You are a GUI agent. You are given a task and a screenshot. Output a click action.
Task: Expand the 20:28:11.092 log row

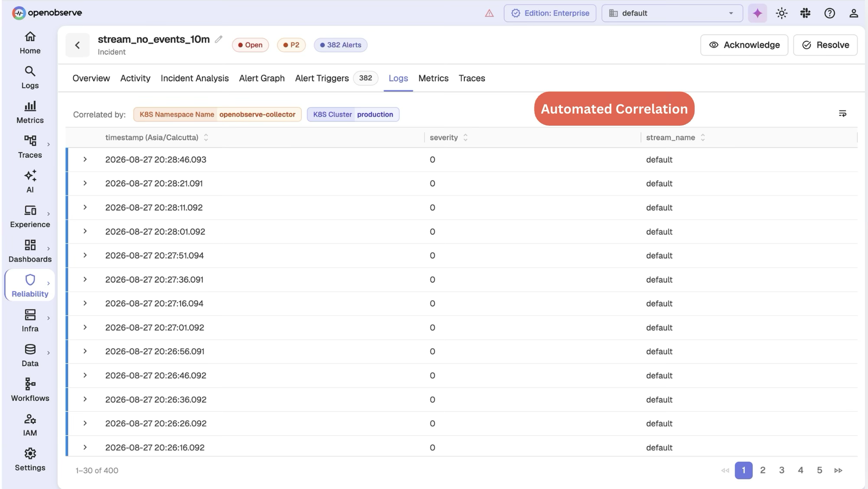pyautogui.click(x=85, y=207)
